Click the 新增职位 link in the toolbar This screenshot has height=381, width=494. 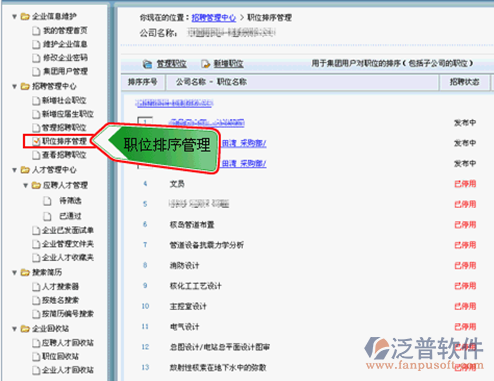click(228, 64)
